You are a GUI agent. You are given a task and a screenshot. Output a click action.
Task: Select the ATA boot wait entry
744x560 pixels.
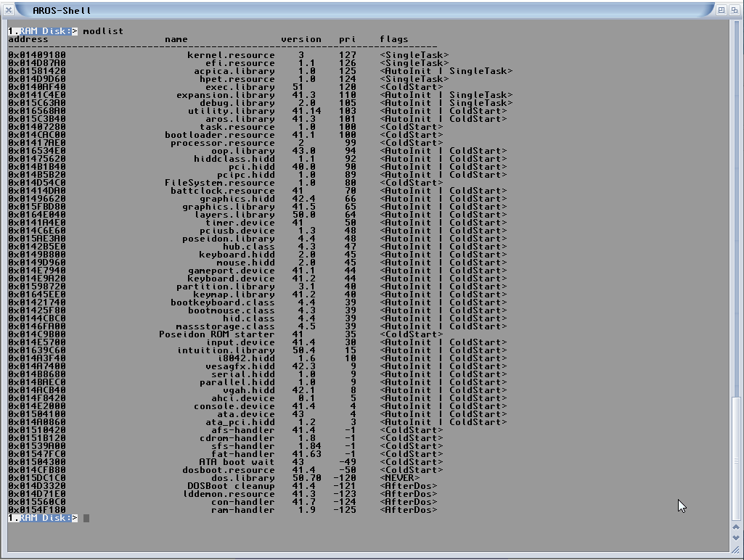point(237,462)
